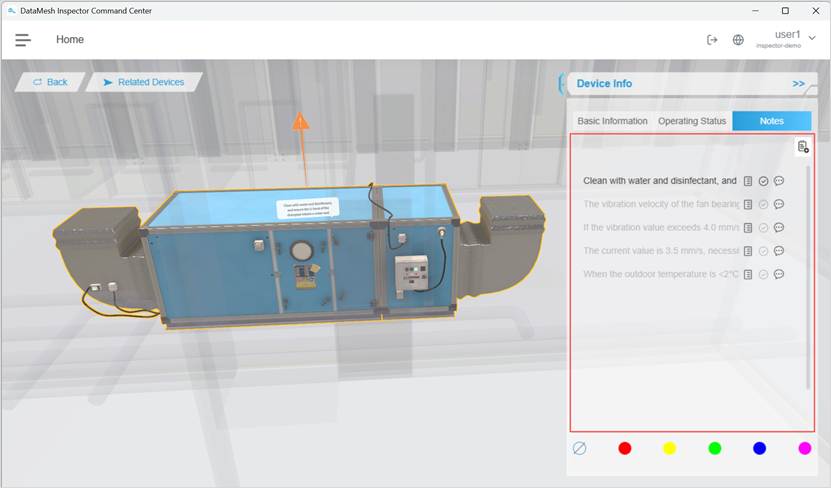831x488 pixels.
Task: Open the globe language selector
Action: point(738,40)
